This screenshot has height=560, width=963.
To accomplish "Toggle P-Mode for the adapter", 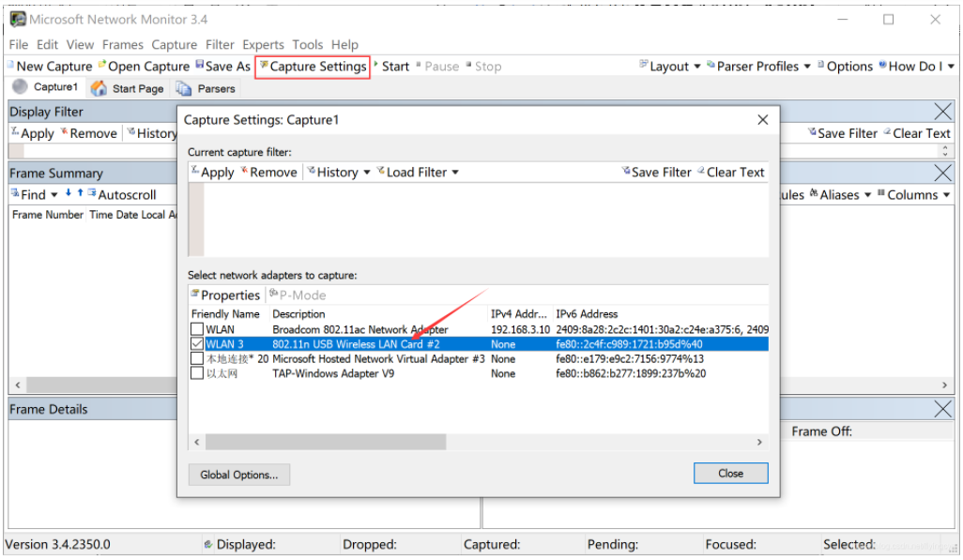I will tap(298, 295).
